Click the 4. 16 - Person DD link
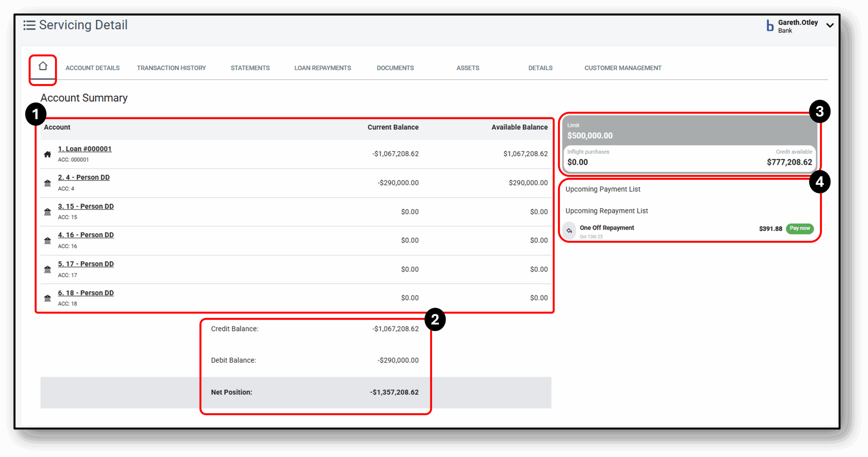Image resolution: width=868 pixels, height=457 pixels. (x=85, y=235)
